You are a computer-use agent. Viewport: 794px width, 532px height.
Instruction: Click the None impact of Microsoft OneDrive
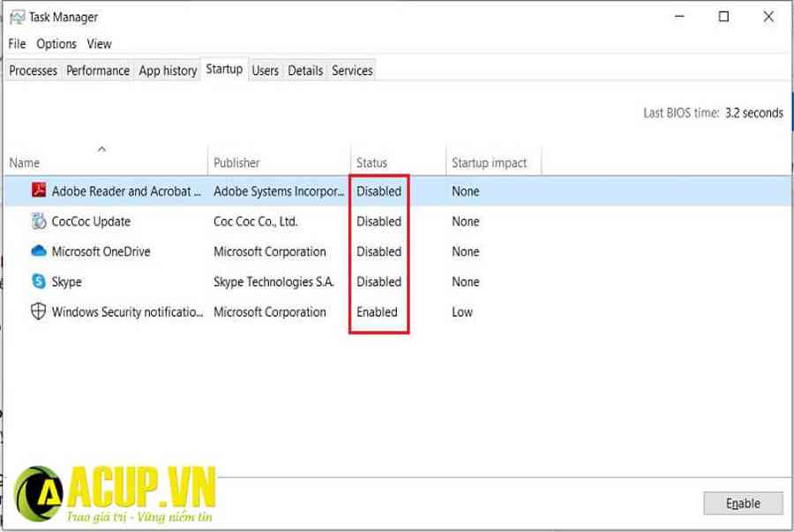(x=465, y=251)
